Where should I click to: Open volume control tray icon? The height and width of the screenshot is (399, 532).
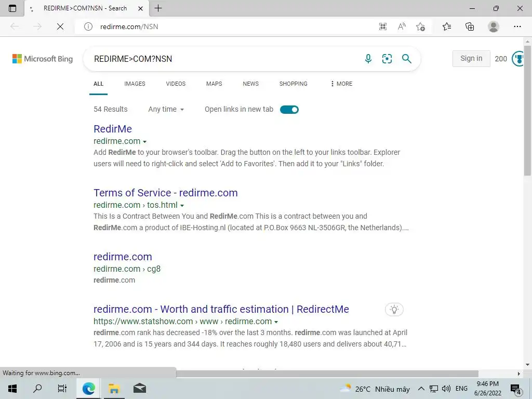click(446, 389)
